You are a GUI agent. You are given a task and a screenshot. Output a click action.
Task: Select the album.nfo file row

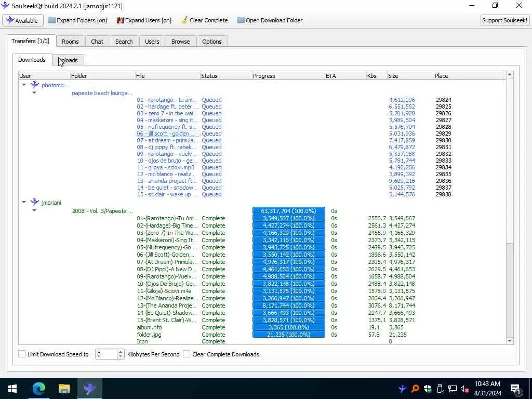pos(149,327)
